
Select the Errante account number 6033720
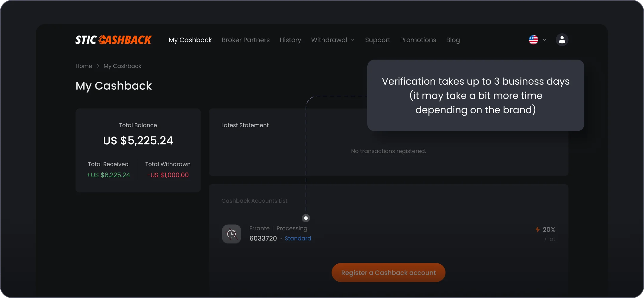coord(263,238)
